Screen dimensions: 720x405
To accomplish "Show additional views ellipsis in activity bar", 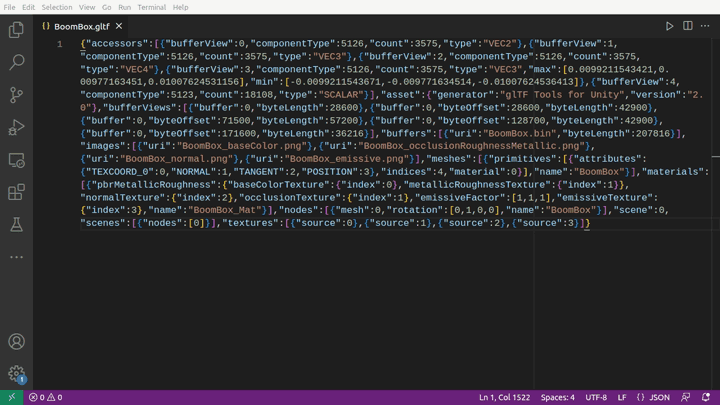I will [16, 257].
